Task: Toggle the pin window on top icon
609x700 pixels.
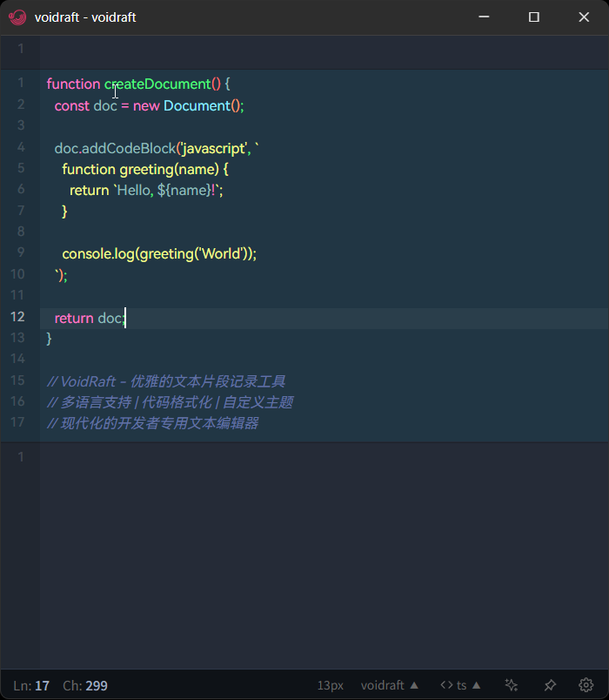Action: coord(550,685)
